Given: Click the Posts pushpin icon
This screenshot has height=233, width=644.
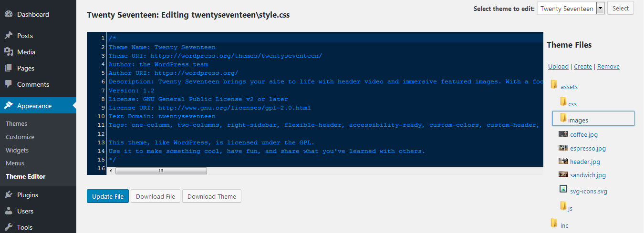Looking at the screenshot, I should [9, 36].
